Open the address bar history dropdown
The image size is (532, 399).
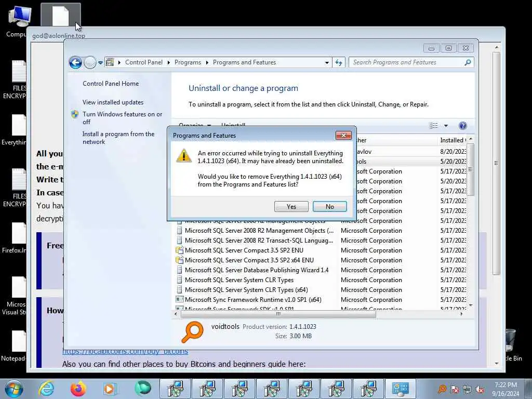[x=326, y=62]
